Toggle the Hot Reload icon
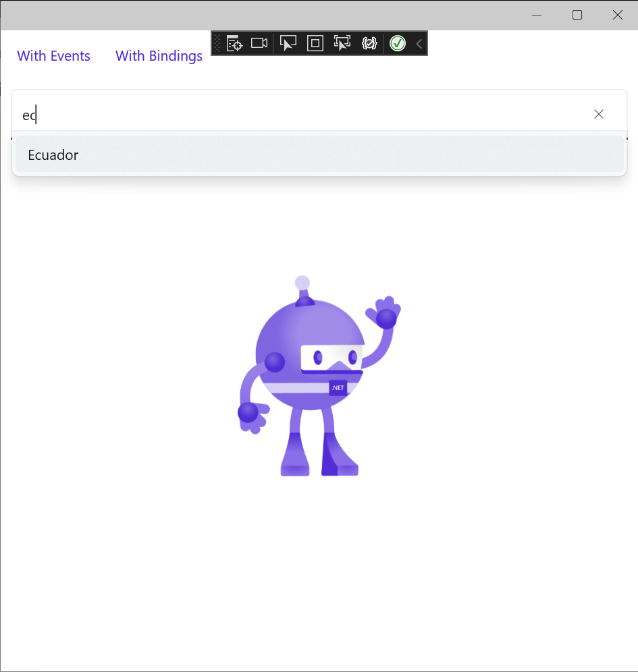The width and height of the screenshot is (638, 672). pos(369,43)
